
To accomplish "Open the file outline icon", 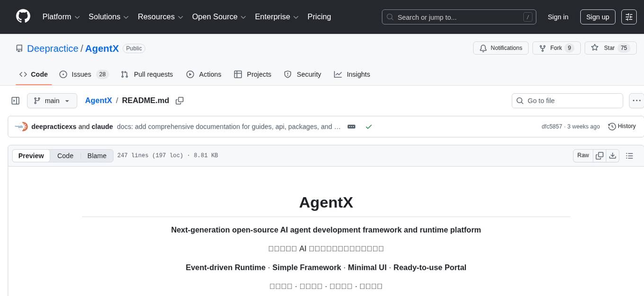I will [629, 155].
